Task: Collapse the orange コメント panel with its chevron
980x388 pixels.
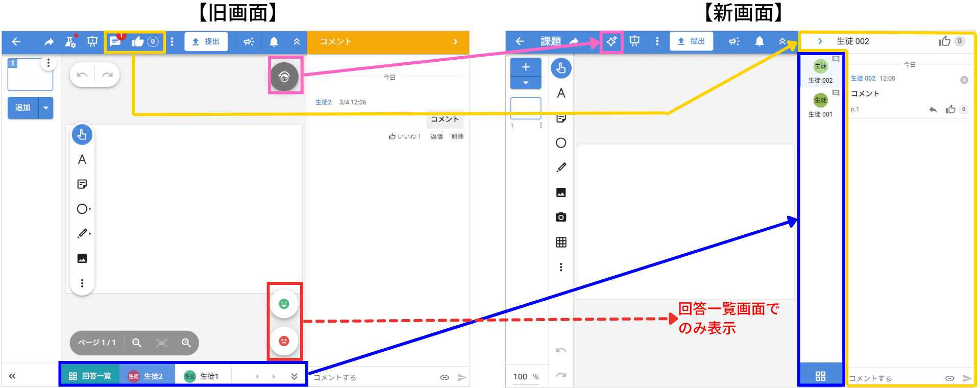Action: click(455, 42)
